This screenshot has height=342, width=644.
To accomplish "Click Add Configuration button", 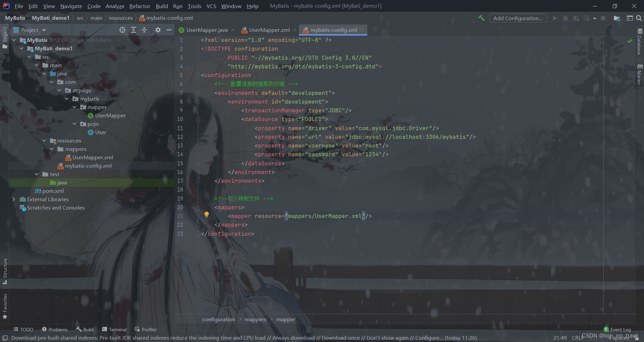I will tap(518, 18).
